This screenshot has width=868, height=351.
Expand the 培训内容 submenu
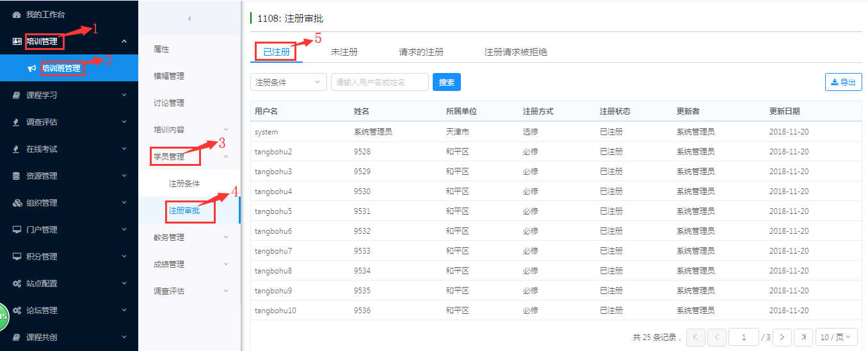pyautogui.click(x=225, y=130)
